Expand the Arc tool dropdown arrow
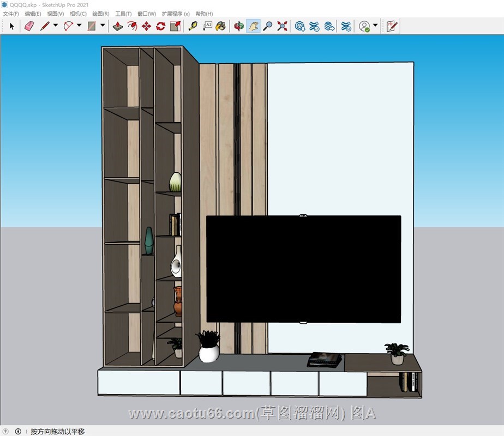 coord(79,26)
